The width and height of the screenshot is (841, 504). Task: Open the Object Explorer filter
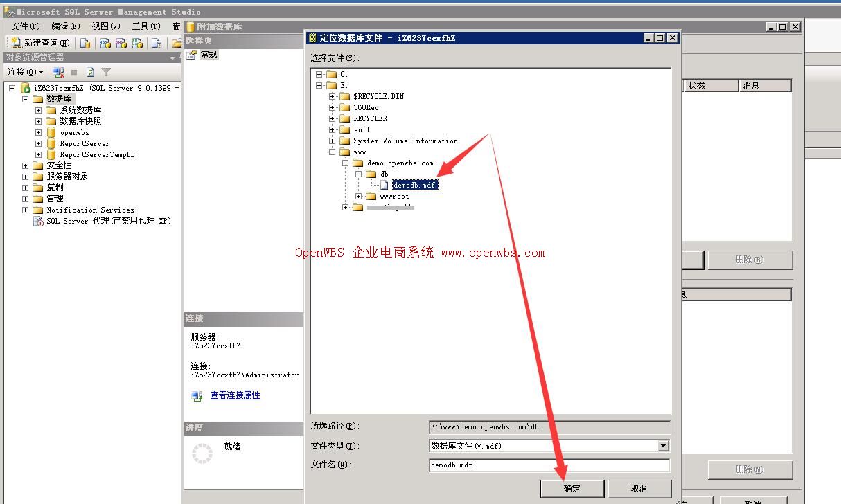point(106,71)
